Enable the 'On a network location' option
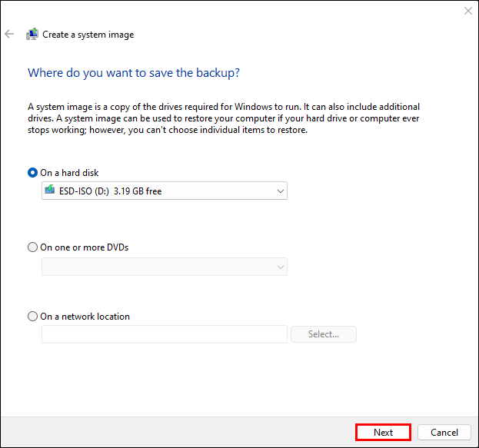479x448 pixels. [32, 317]
